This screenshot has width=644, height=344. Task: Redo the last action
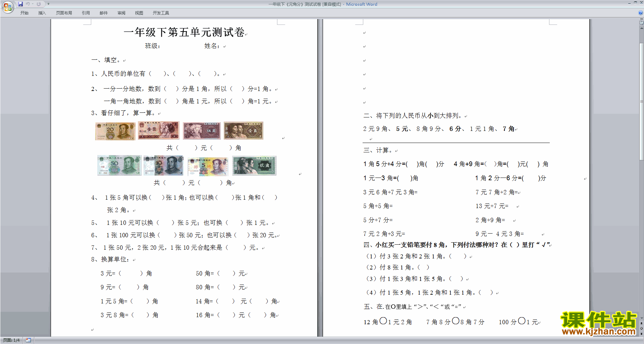(39, 4)
